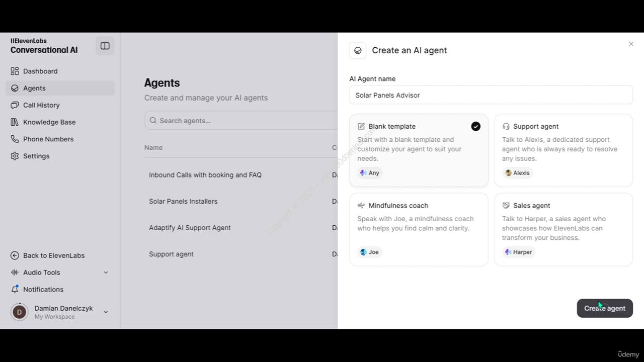The image size is (644, 362).
Task: Select the Mindfulness coach template card
Action: pos(419,229)
